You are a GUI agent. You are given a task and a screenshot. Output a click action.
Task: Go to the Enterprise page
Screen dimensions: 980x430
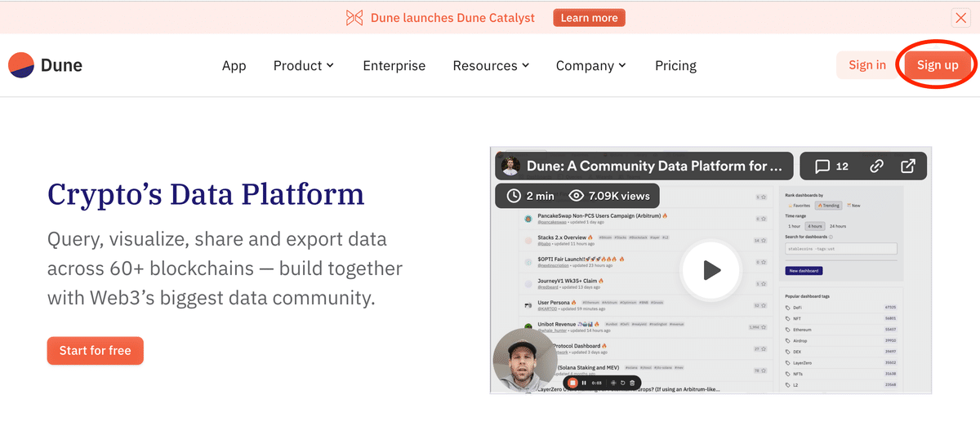(394, 65)
